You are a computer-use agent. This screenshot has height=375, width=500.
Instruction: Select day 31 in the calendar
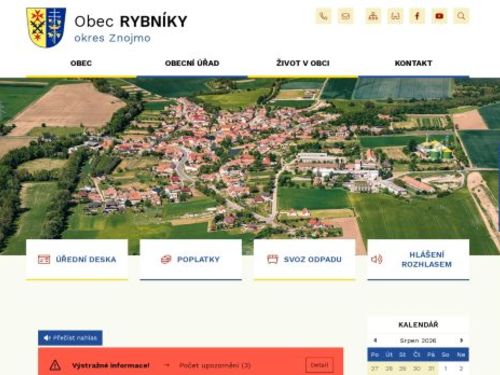pyautogui.click(x=431, y=368)
